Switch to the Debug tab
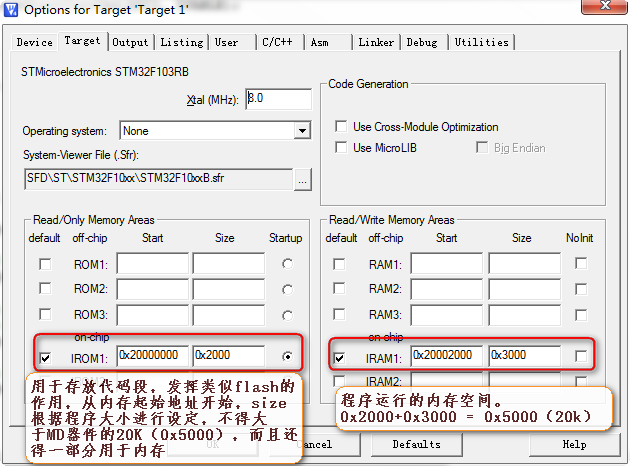 (424, 42)
